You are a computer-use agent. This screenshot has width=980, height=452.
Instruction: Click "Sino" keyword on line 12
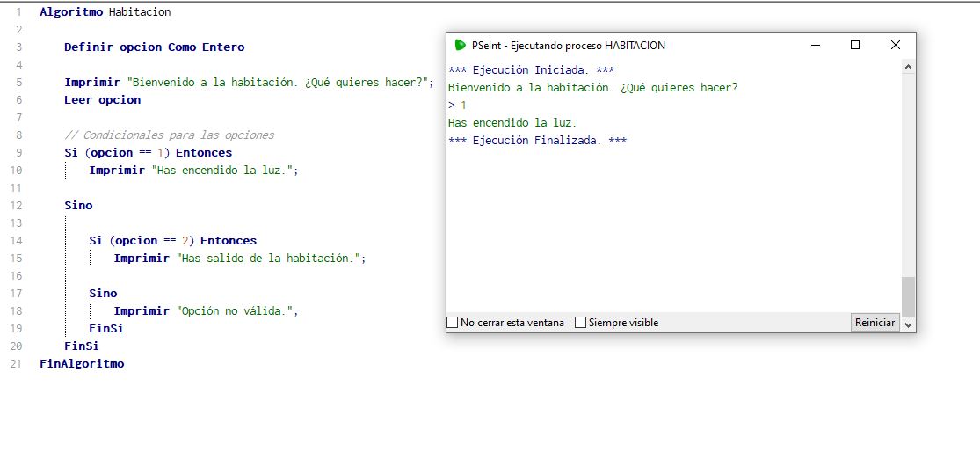click(78, 205)
